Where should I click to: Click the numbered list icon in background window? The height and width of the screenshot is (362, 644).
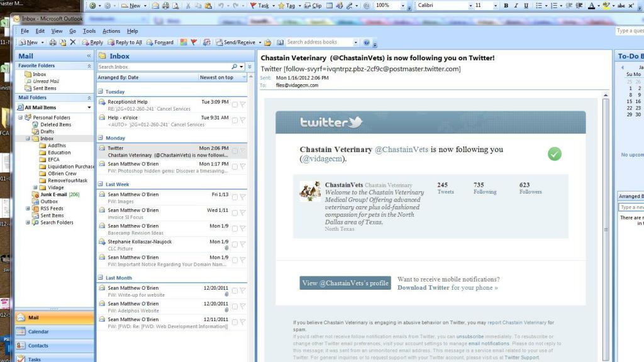coord(553,5)
